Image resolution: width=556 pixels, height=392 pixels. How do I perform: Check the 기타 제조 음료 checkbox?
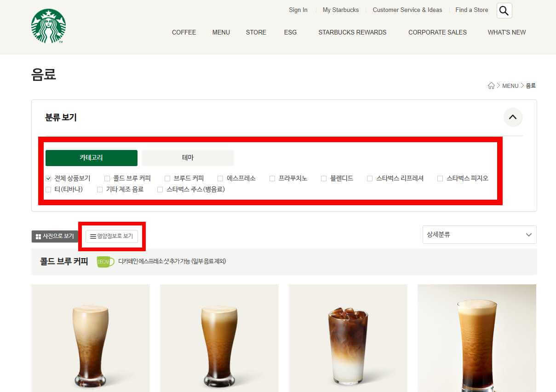tap(100, 189)
